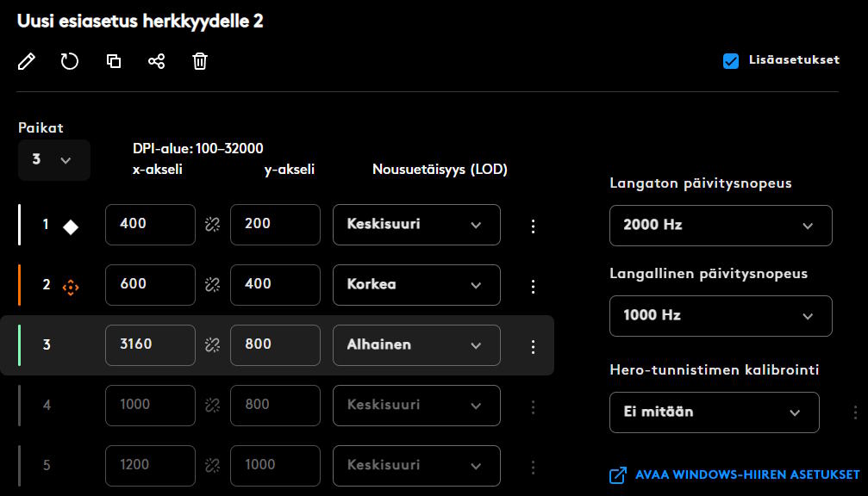Click the x-axis field showing 3160

click(150, 345)
